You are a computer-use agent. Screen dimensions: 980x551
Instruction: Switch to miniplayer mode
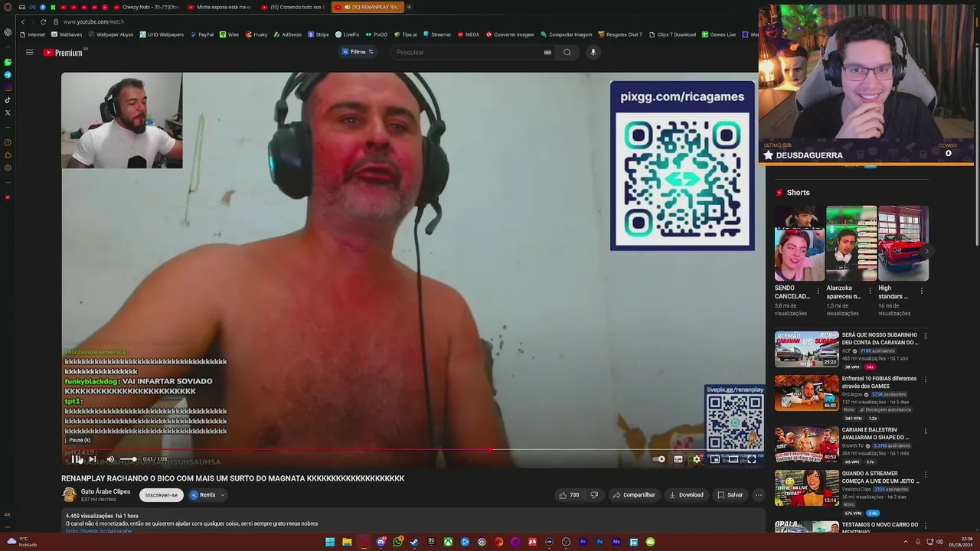pyautogui.click(x=715, y=459)
